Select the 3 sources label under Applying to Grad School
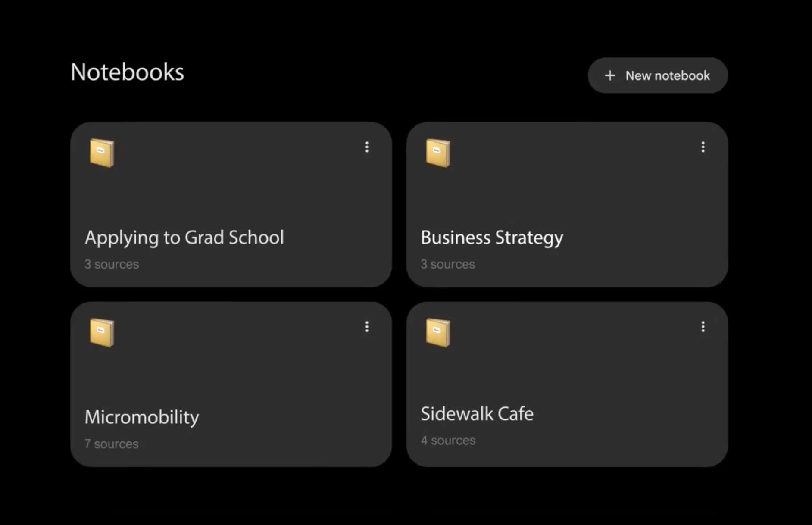812x525 pixels. click(x=112, y=264)
